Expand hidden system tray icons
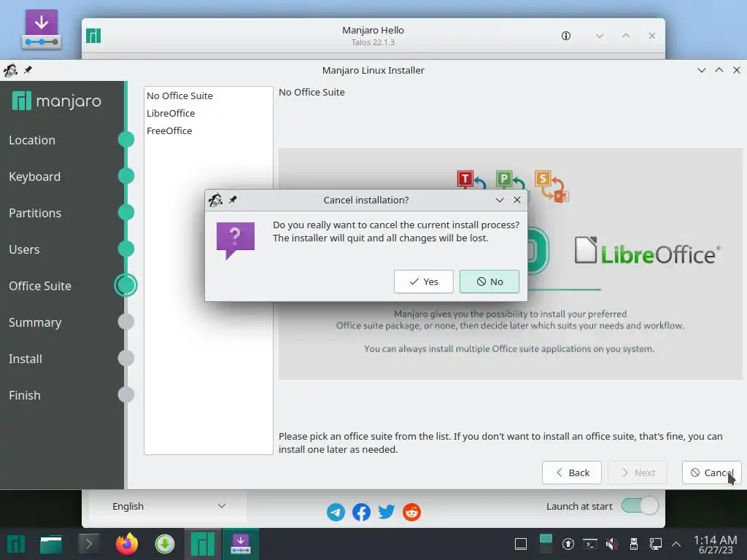 pyautogui.click(x=676, y=544)
